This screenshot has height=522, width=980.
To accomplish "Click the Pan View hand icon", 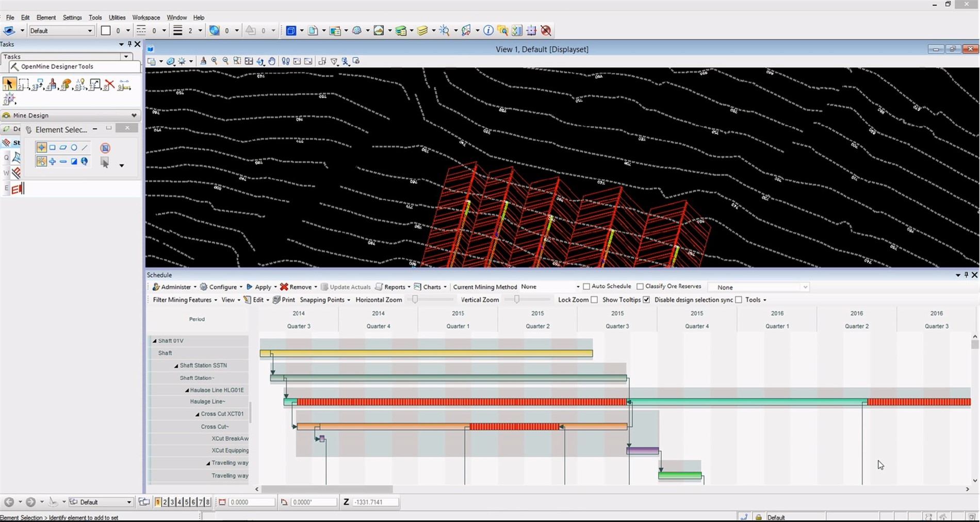I will [x=272, y=61].
